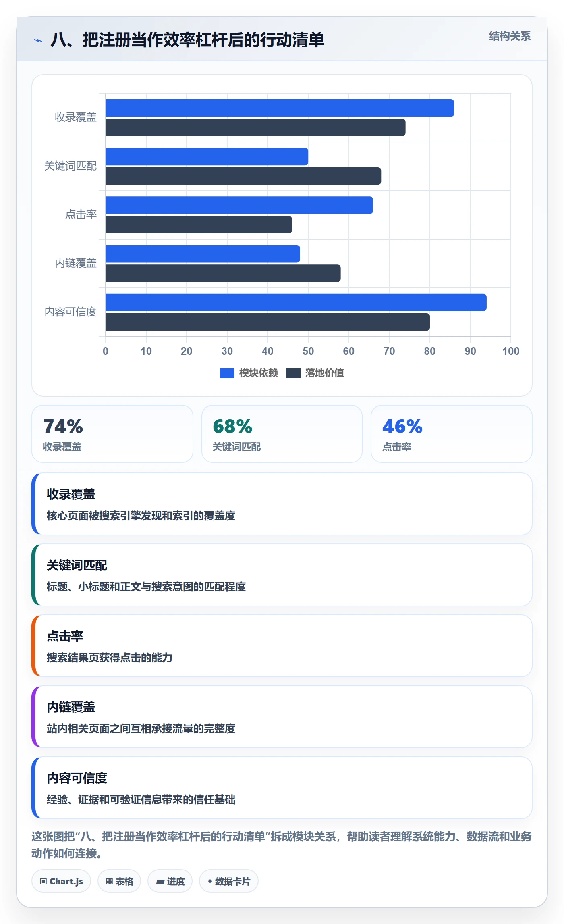Expand the 点击率 description card

pos(282,646)
